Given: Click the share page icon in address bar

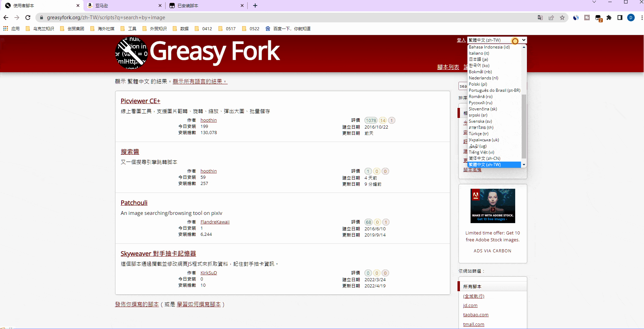Looking at the screenshot, I should click(551, 18).
